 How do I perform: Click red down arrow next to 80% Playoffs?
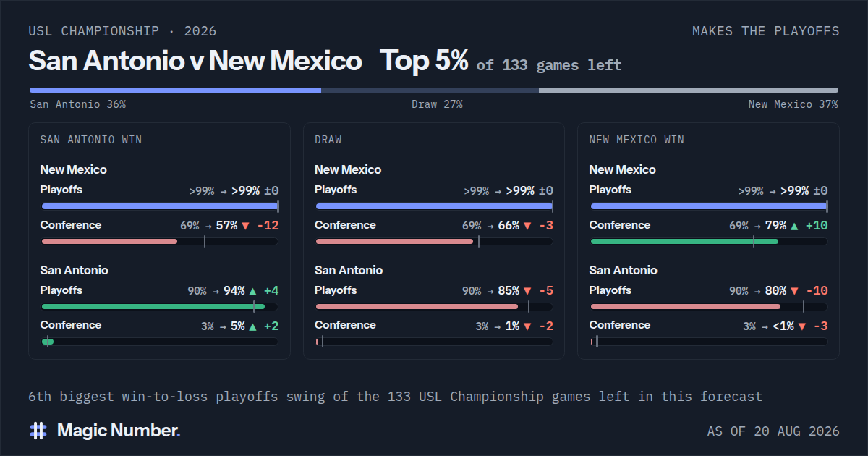(794, 291)
